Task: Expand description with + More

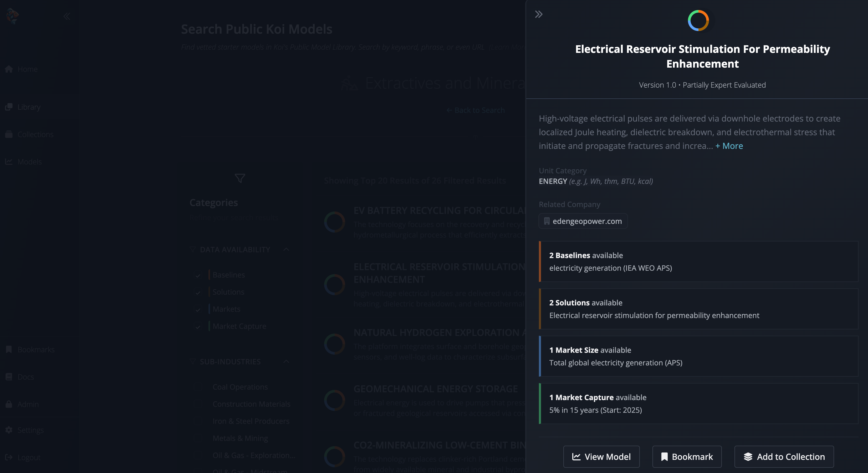Action: 729,146
